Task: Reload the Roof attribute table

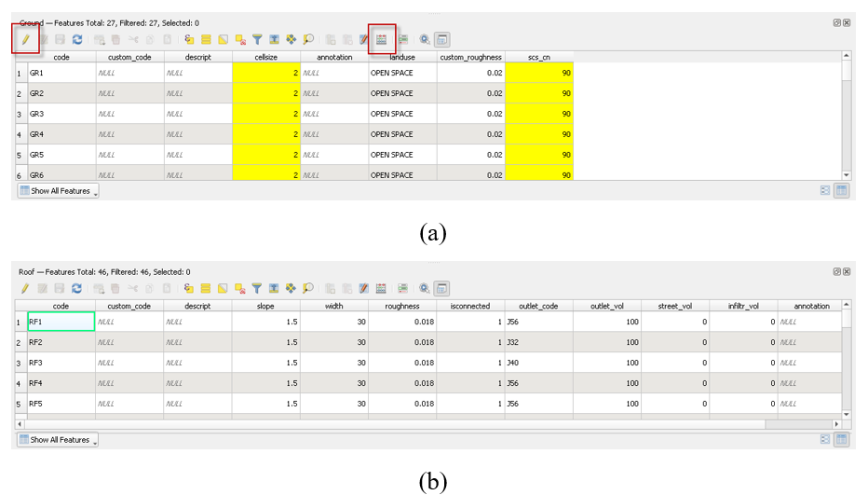Action: click(76, 289)
